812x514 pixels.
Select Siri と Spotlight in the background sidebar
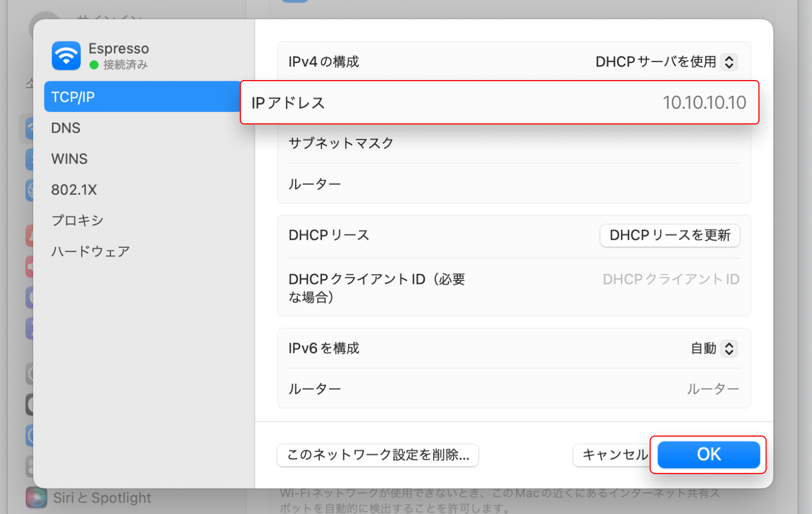[x=103, y=497]
